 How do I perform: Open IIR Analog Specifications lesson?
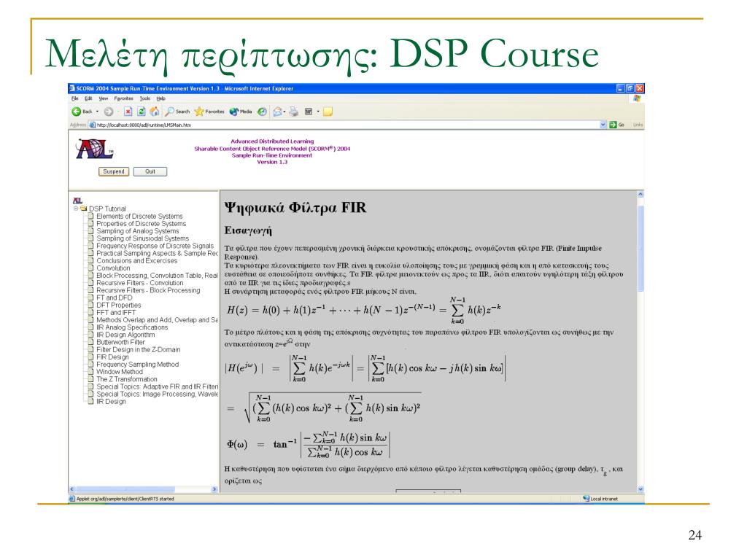pyautogui.click(x=132, y=327)
